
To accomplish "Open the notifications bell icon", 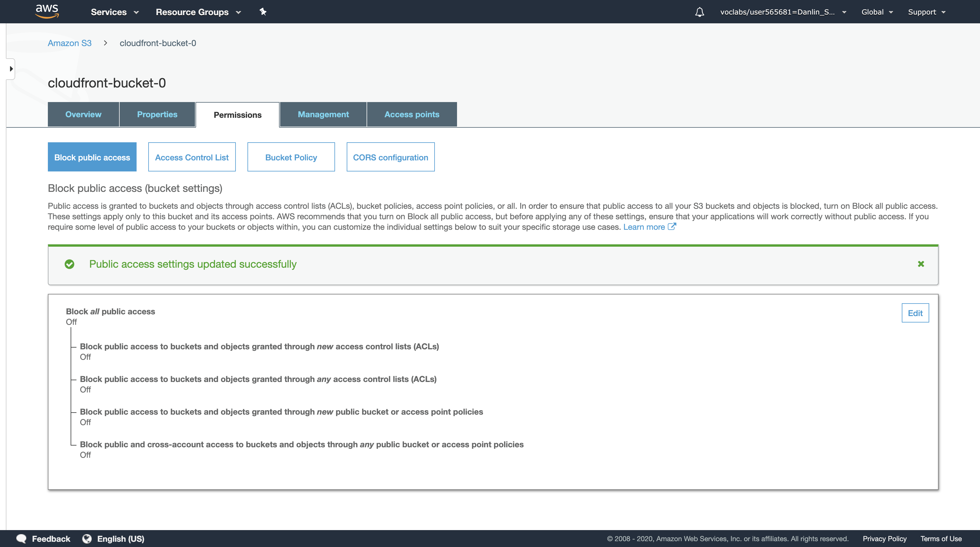I will click(x=699, y=12).
